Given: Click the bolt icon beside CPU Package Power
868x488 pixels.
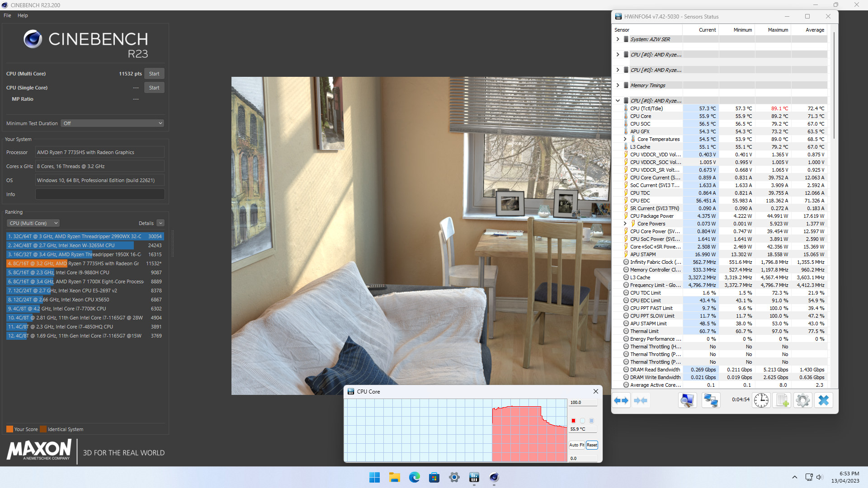Looking at the screenshot, I should 626,216.
